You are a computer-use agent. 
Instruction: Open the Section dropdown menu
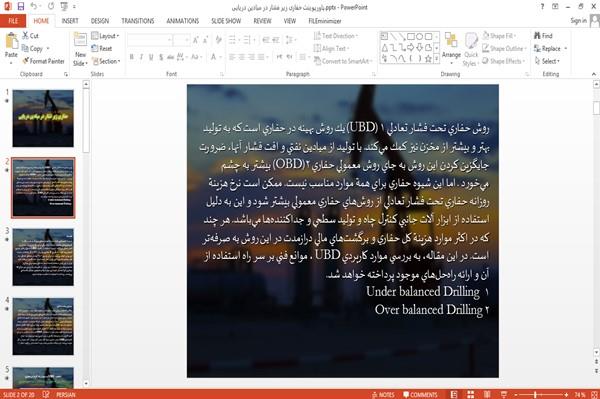[106, 61]
